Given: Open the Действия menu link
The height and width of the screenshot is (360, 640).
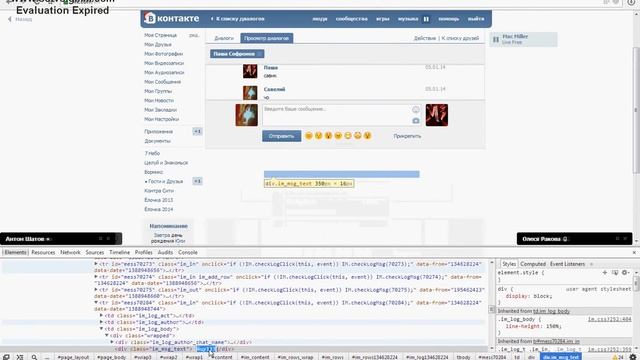Looking at the screenshot, I should [425, 38].
